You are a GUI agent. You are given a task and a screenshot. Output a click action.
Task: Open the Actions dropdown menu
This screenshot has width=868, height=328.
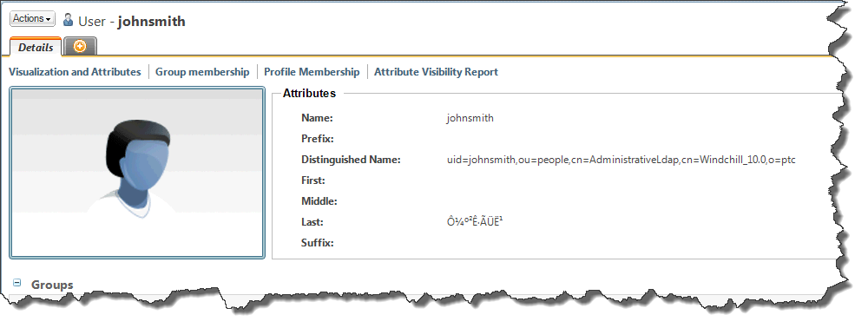(33, 19)
